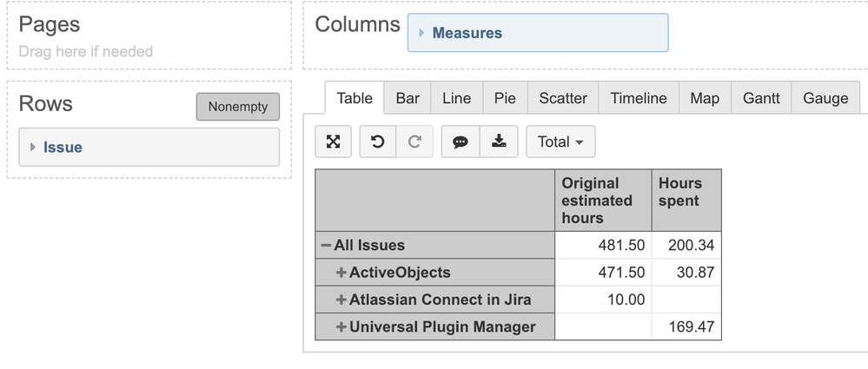Click the redo arrow icon
Viewport: 868px width, 369px height.
(414, 142)
